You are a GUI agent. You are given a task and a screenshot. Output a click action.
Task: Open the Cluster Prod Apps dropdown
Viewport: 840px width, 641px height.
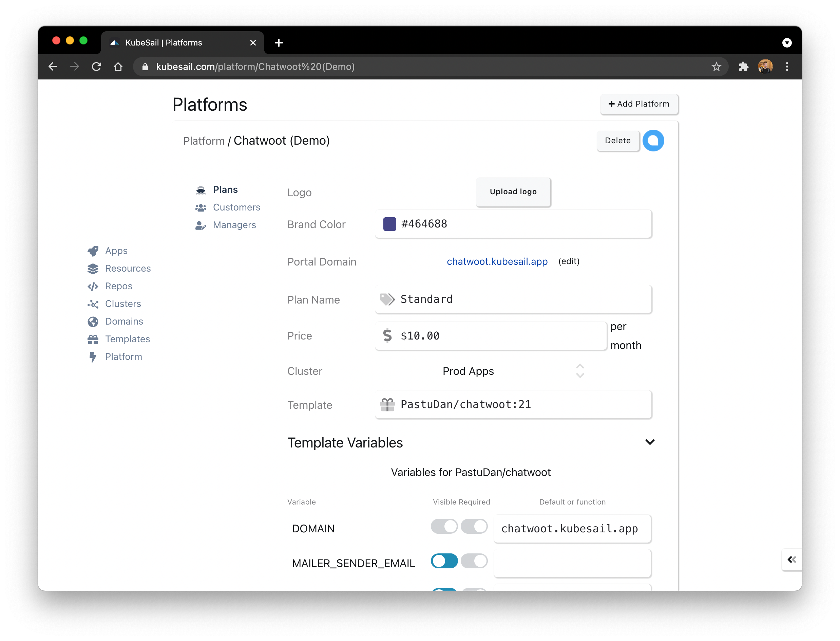tap(513, 371)
